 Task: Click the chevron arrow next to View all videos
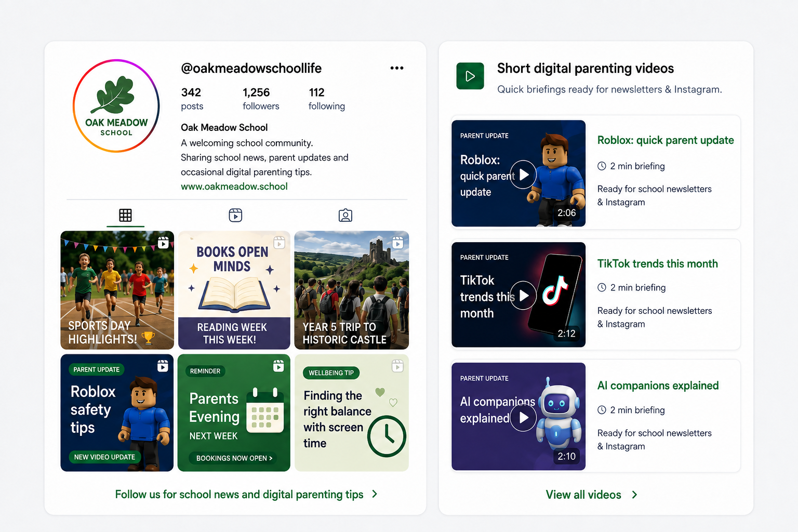(x=634, y=495)
